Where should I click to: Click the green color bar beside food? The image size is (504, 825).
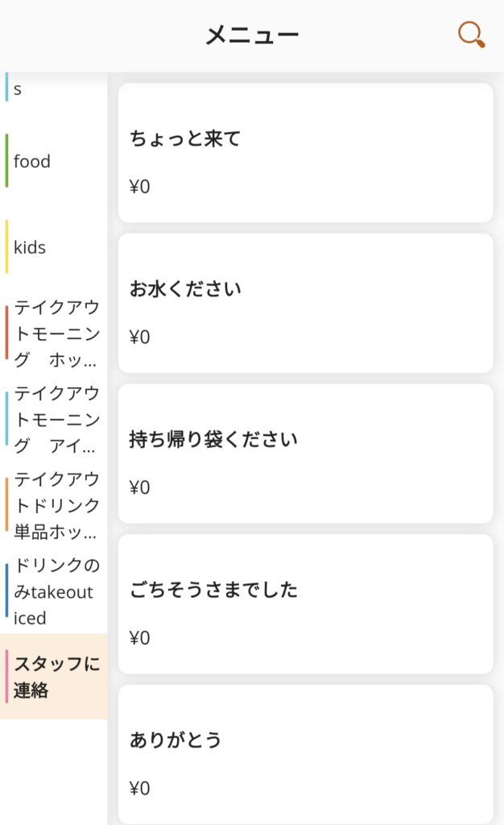6,161
